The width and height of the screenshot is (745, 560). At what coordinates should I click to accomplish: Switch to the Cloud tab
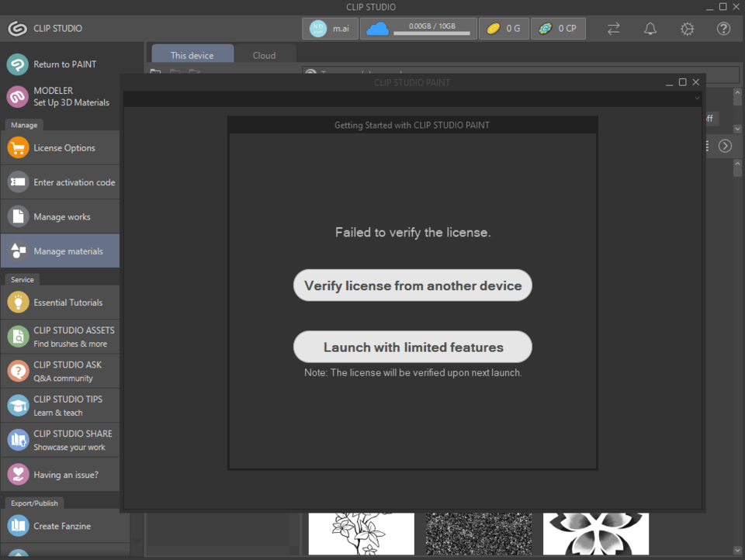pos(265,55)
